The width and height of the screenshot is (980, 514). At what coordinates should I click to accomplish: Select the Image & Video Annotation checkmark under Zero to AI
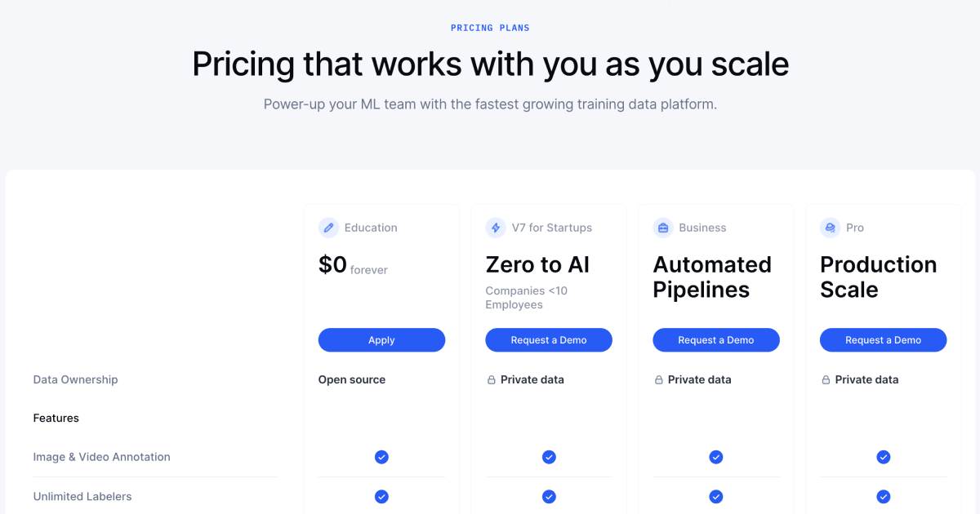548,457
